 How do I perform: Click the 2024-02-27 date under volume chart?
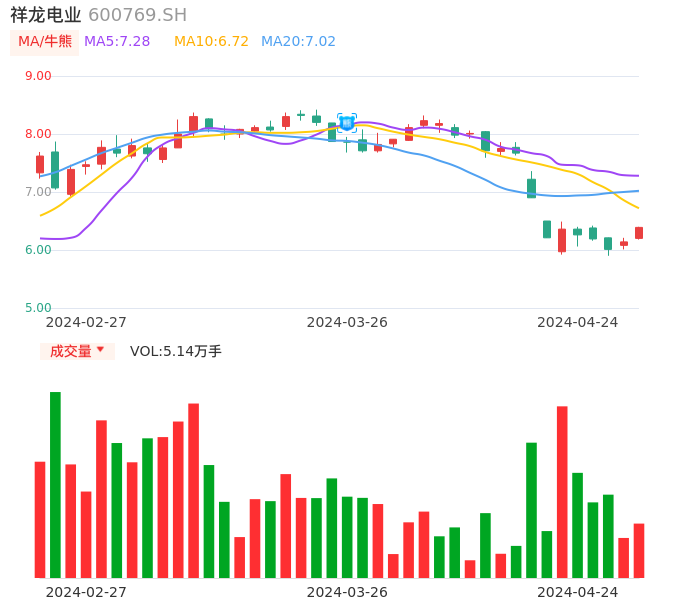[87, 591]
